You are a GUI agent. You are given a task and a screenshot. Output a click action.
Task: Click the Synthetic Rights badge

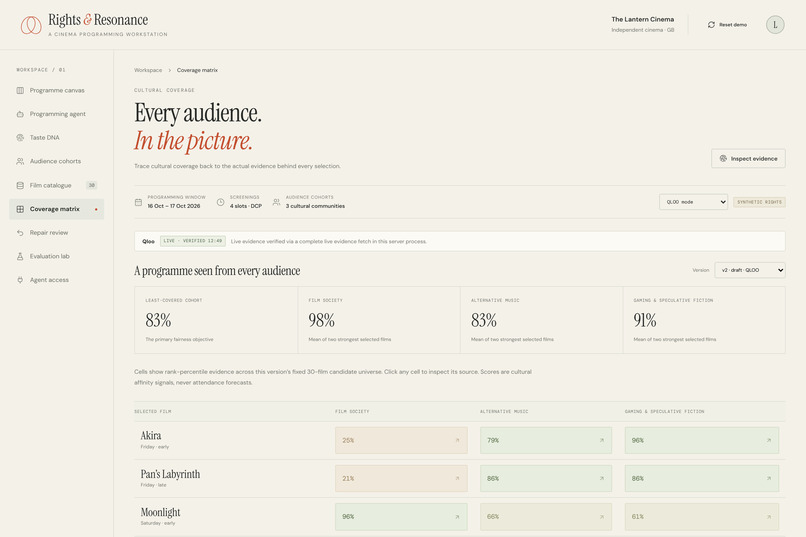[759, 202]
